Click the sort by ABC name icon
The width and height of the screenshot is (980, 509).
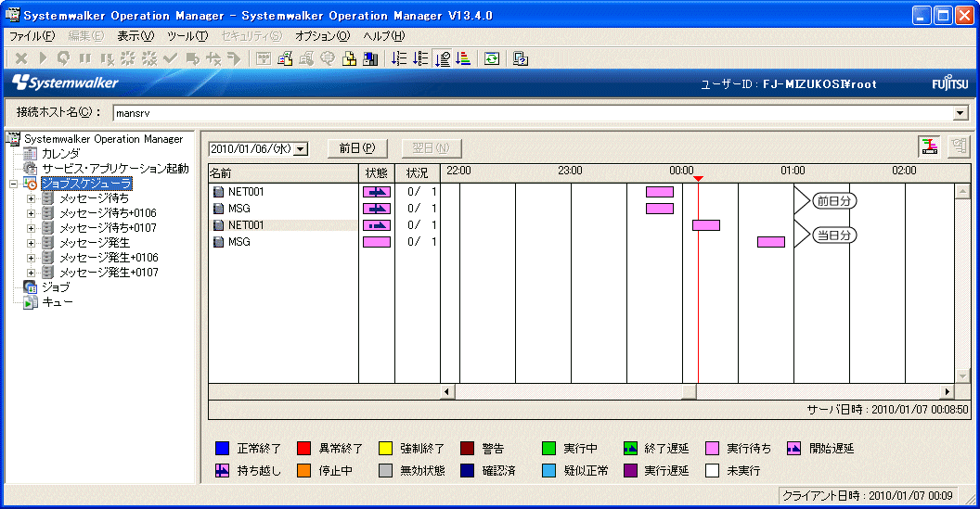[x=420, y=58]
